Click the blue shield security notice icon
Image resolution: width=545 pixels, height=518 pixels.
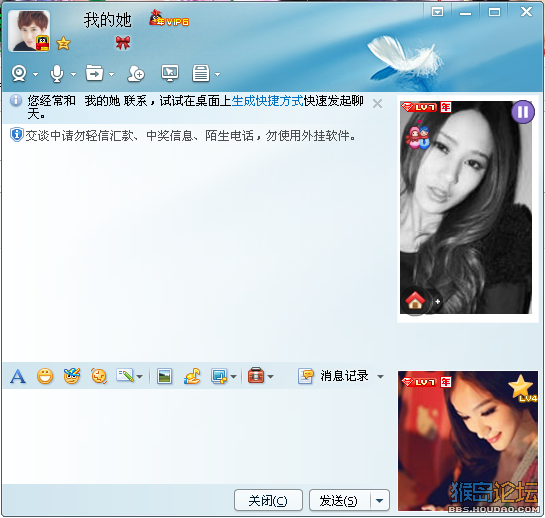click(x=16, y=135)
